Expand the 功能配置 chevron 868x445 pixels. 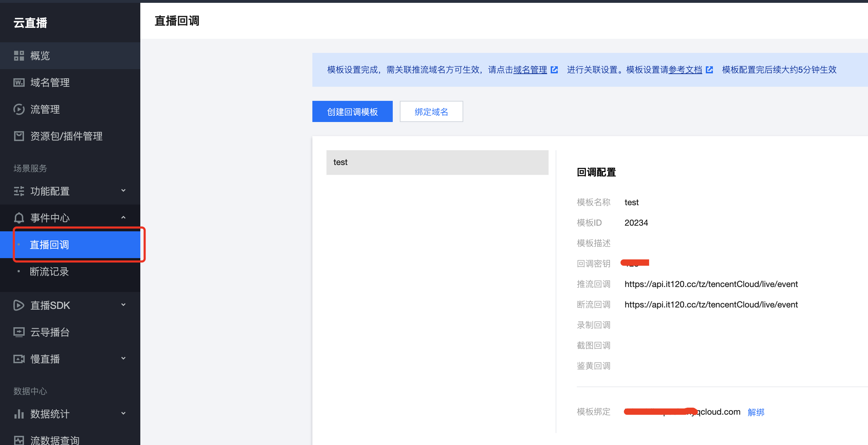click(x=123, y=191)
